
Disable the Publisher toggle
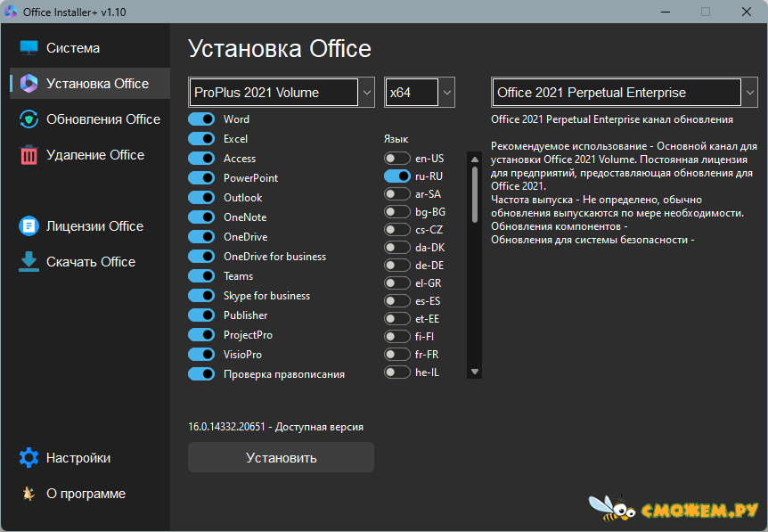coord(201,315)
